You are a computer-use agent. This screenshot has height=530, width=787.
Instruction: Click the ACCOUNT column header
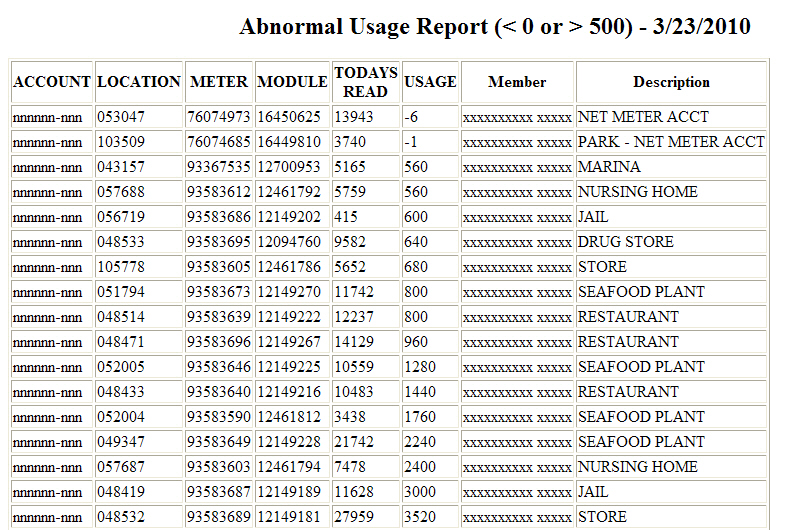[x=52, y=82]
